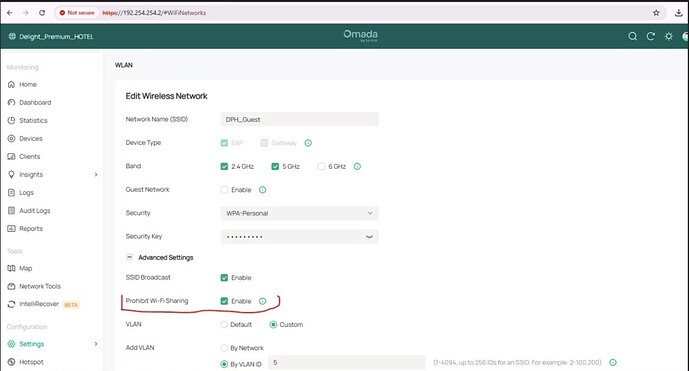Uncheck Prohibit Wi-Fi Sharing Enable
This screenshot has height=371, width=689.
click(224, 301)
